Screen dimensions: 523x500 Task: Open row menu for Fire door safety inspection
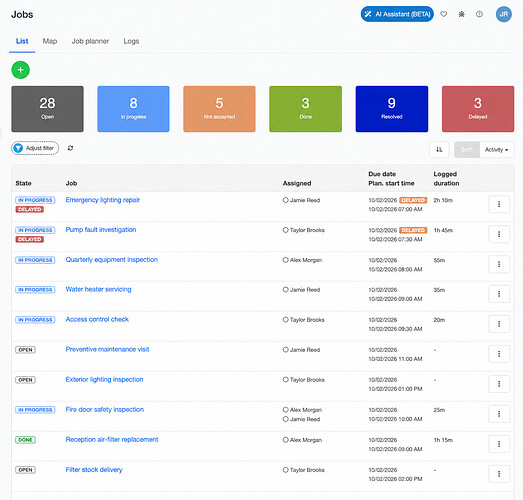pyautogui.click(x=499, y=414)
